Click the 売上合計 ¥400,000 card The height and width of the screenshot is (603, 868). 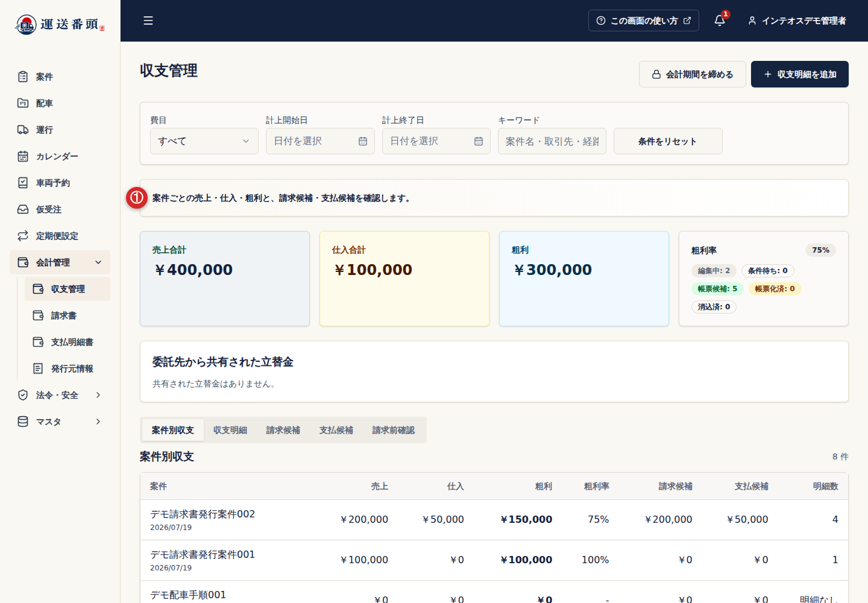(x=225, y=279)
